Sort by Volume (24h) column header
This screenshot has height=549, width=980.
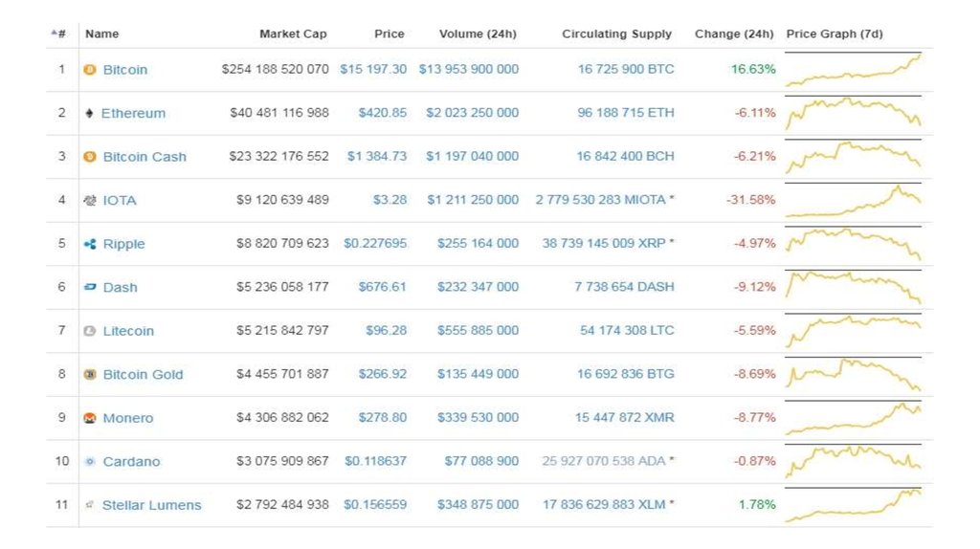(x=478, y=34)
